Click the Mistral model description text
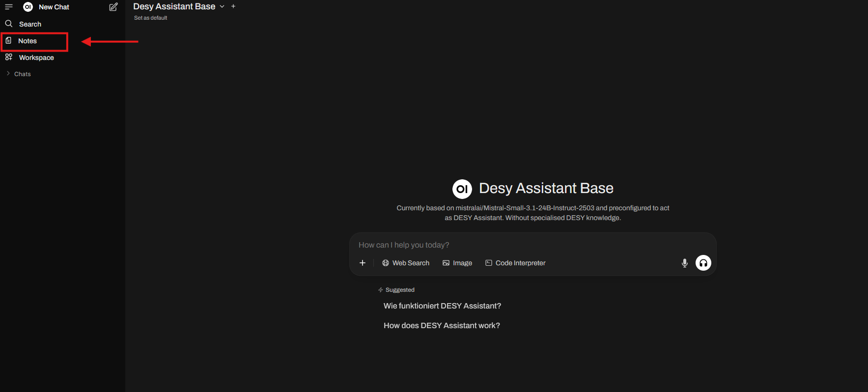The width and height of the screenshot is (868, 392). coord(533,213)
